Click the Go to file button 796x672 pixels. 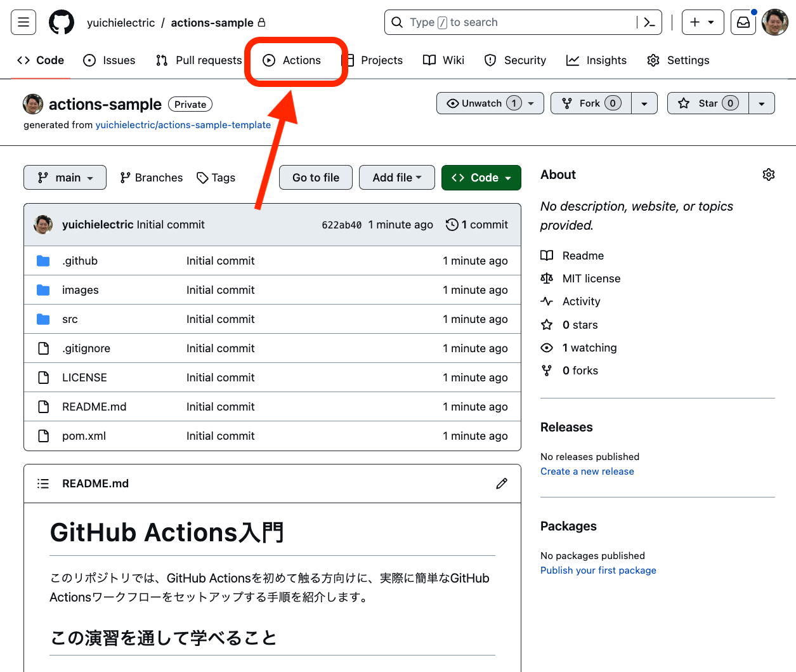point(316,178)
